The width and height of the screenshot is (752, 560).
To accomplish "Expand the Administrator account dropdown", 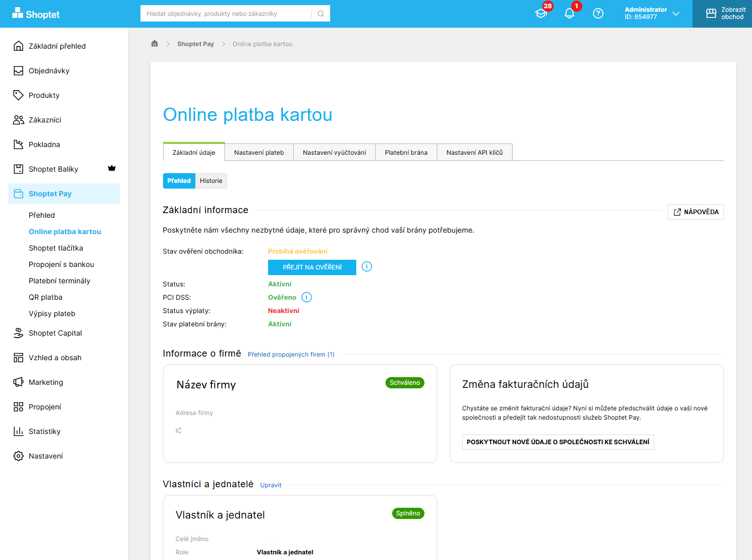I will coord(652,14).
